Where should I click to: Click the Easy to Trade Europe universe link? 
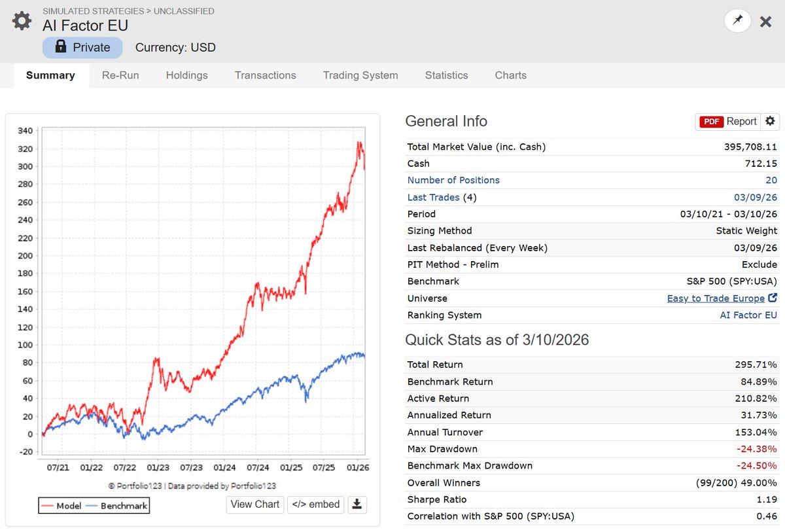pos(716,298)
